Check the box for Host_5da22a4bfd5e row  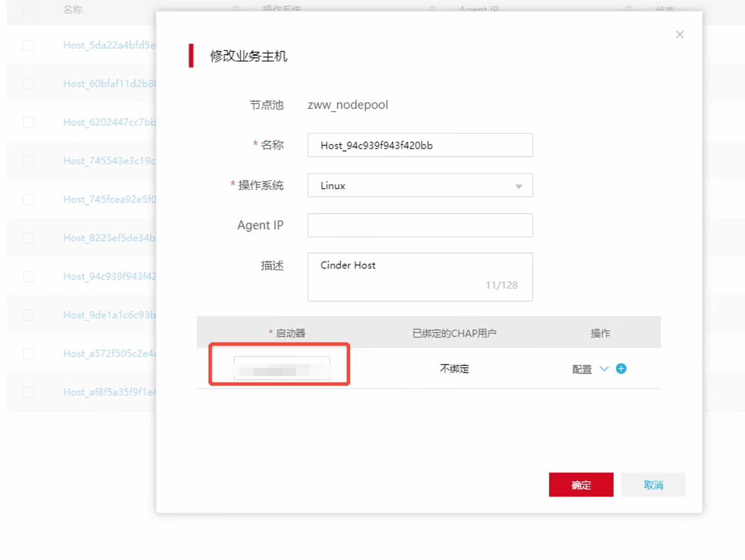tap(28, 45)
